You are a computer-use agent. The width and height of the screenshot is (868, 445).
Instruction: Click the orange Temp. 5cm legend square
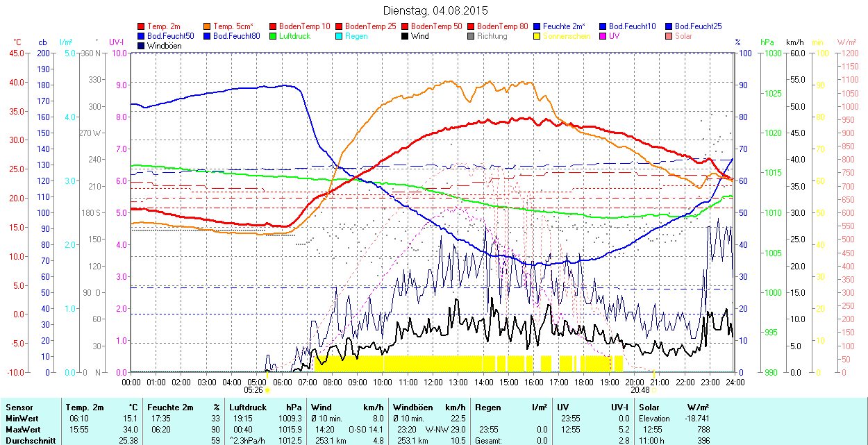coord(208,26)
